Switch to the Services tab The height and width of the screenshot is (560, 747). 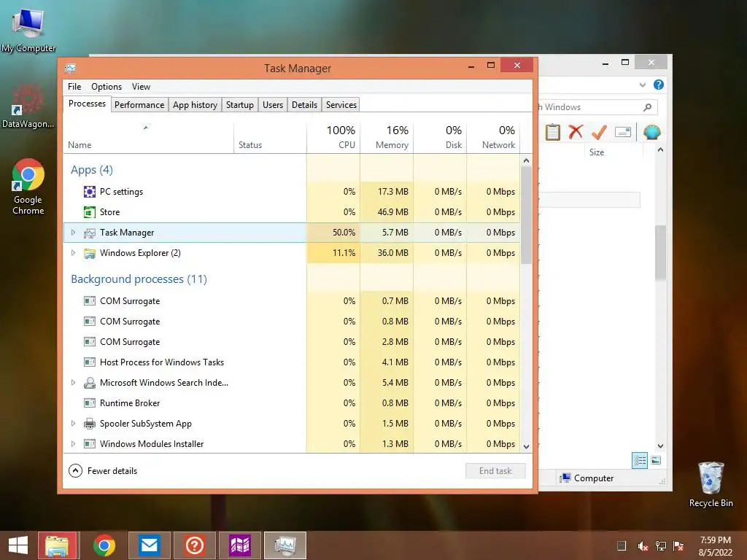[341, 105]
